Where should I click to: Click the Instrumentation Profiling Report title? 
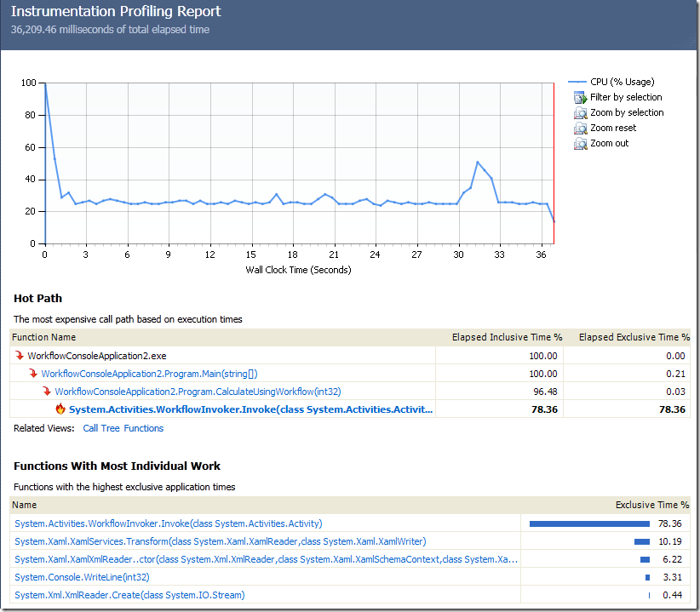[x=116, y=11]
